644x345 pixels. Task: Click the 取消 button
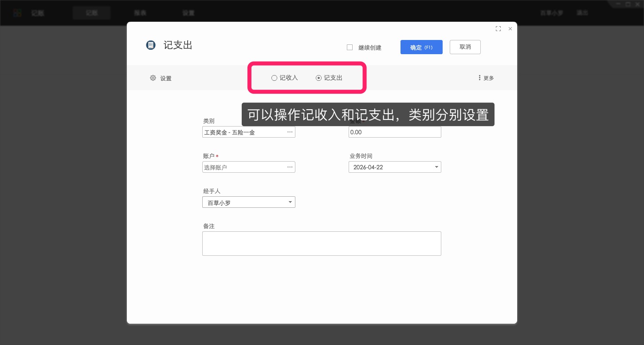pos(465,47)
